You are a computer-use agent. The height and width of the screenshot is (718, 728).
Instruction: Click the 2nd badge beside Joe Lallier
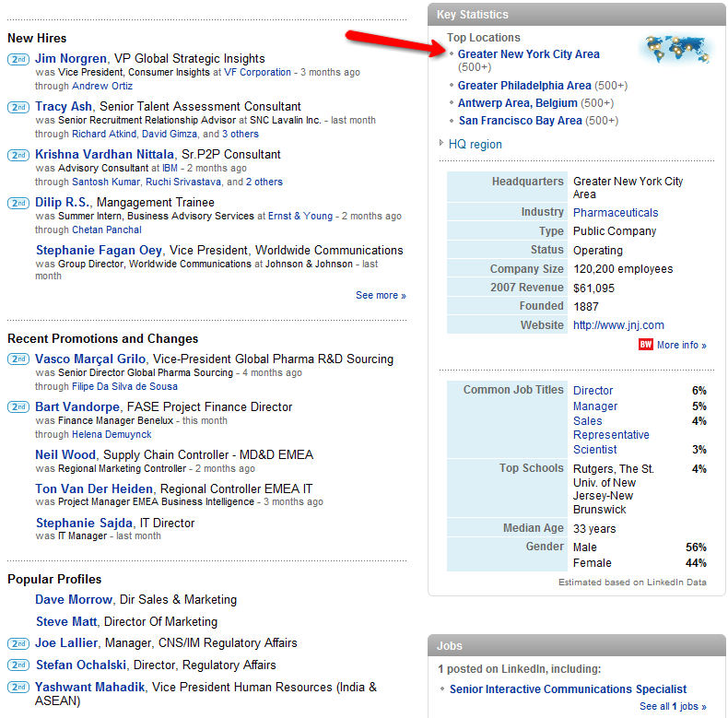click(x=18, y=643)
